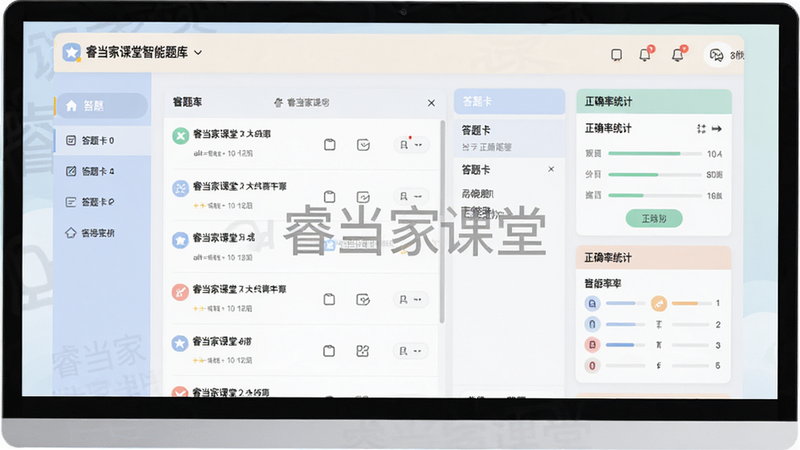Viewport: 800px width, 450px height.
Task: Click the green progress bar ending at 16
Action: [x=655, y=195]
